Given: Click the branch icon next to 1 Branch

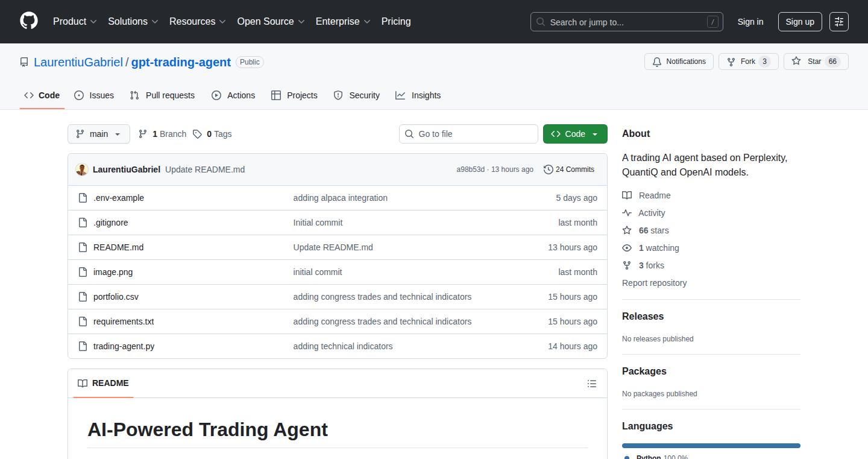Looking at the screenshot, I should tap(143, 134).
